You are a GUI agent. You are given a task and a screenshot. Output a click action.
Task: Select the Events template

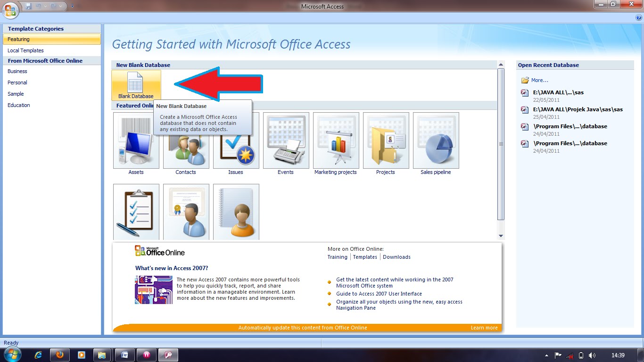point(286,144)
